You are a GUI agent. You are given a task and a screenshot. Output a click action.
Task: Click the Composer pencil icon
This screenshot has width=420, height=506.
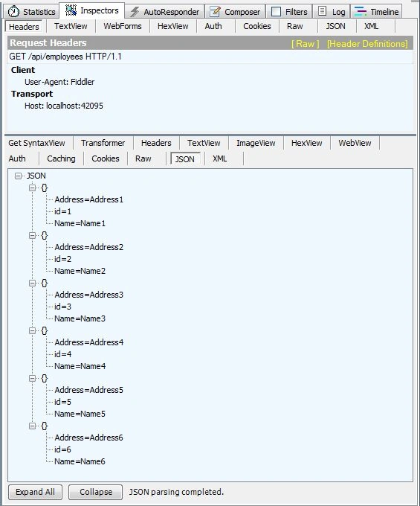point(215,12)
